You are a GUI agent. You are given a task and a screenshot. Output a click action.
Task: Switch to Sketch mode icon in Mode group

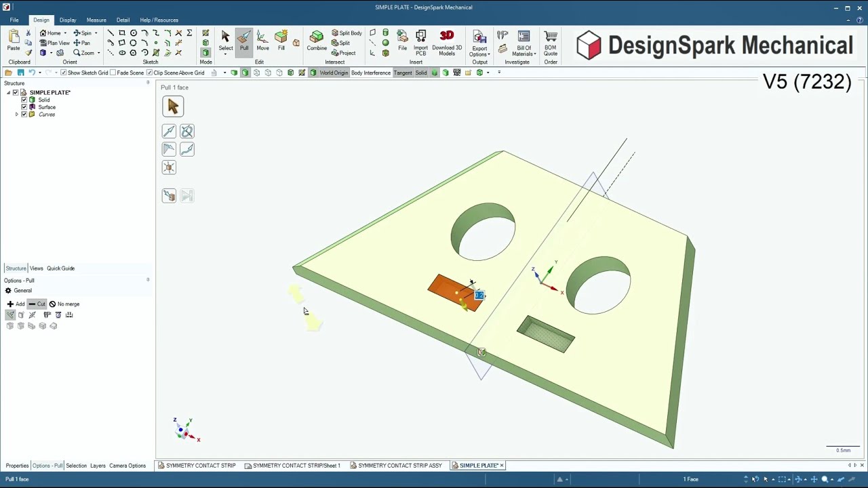(205, 33)
